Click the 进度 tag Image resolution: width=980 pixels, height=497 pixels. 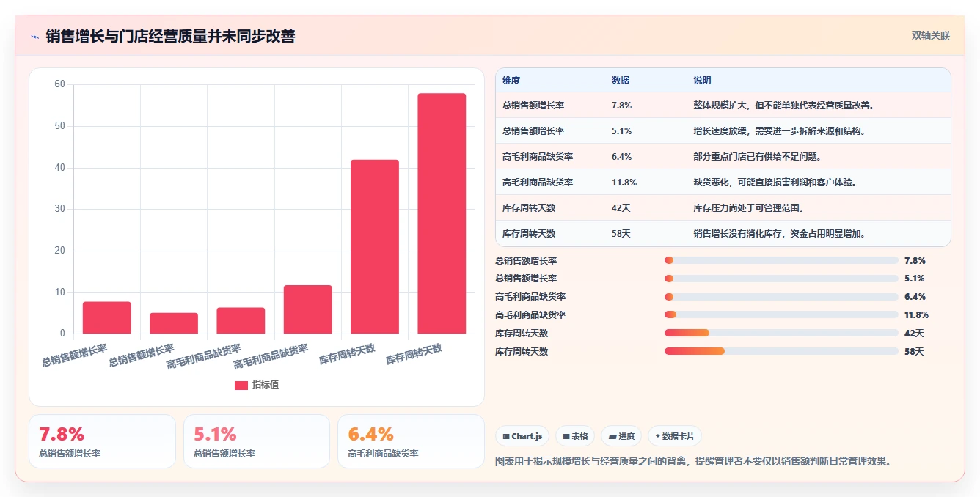621,436
